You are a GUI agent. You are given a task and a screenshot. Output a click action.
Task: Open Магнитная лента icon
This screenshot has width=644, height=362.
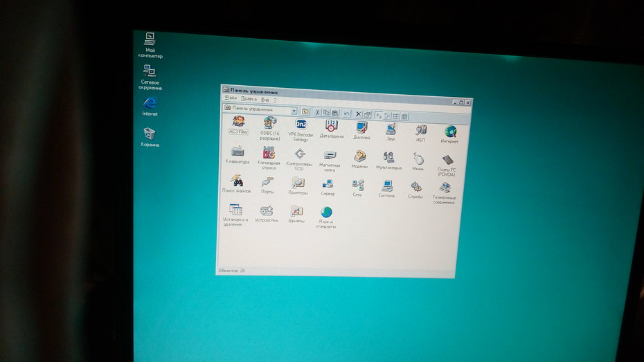330,161
